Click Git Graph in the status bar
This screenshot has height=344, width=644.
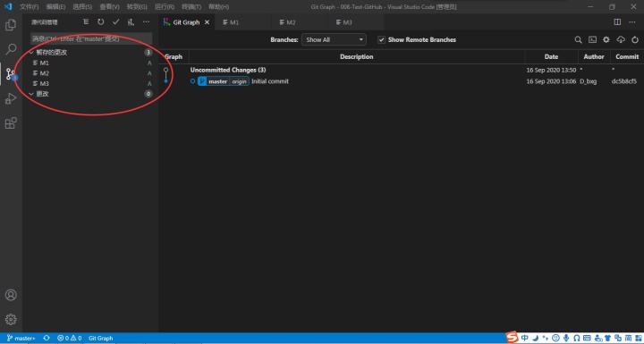(100, 339)
